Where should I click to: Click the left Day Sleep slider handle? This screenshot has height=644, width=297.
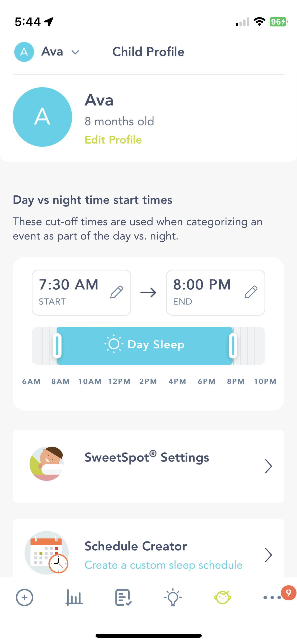point(57,346)
